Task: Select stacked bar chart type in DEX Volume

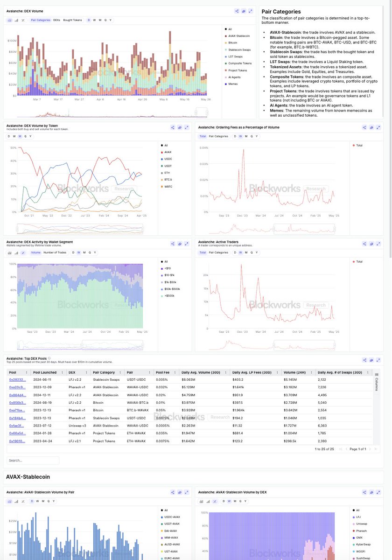Action: click(x=10, y=20)
